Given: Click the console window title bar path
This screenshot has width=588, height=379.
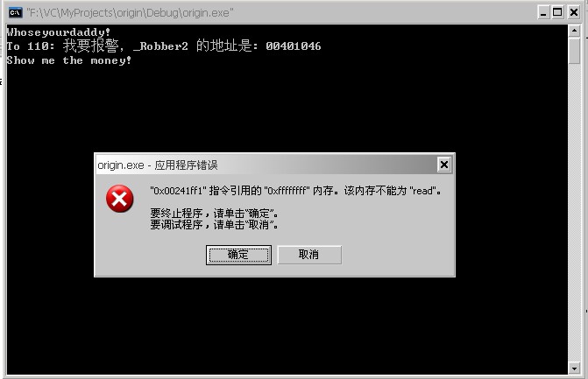Looking at the screenshot, I should click(130, 13).
